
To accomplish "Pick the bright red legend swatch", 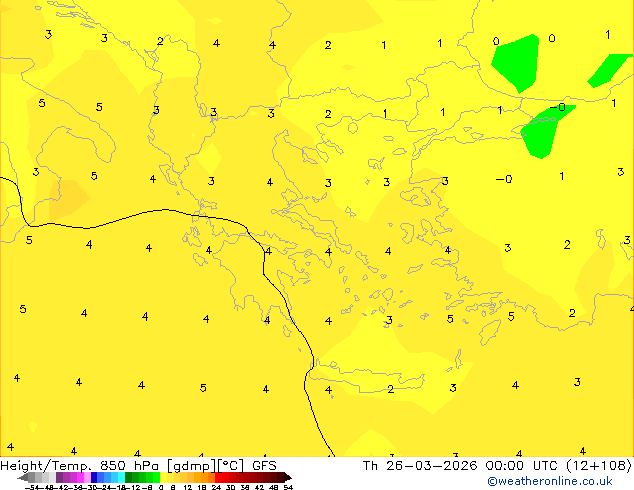I will [218, 477].
